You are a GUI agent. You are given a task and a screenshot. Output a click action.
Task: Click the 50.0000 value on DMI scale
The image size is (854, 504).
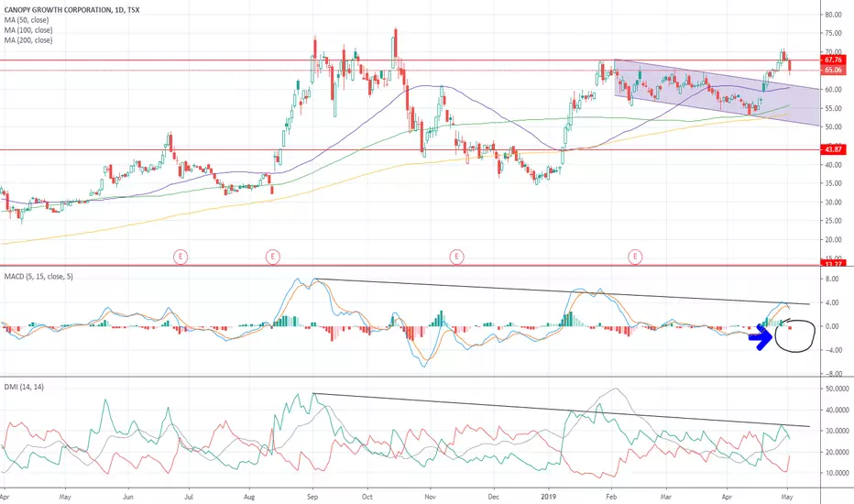[x=838, y=389]
